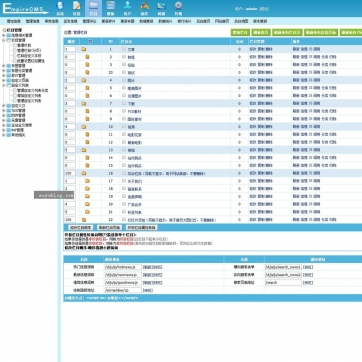
Task: Expand the 信息相关管理 tree node
Action: click(4, 35)
